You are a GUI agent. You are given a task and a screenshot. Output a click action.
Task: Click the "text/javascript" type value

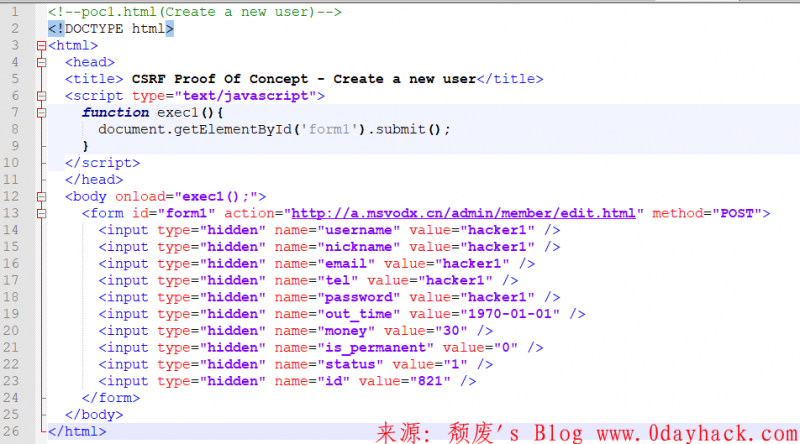[x=245, y=96]
